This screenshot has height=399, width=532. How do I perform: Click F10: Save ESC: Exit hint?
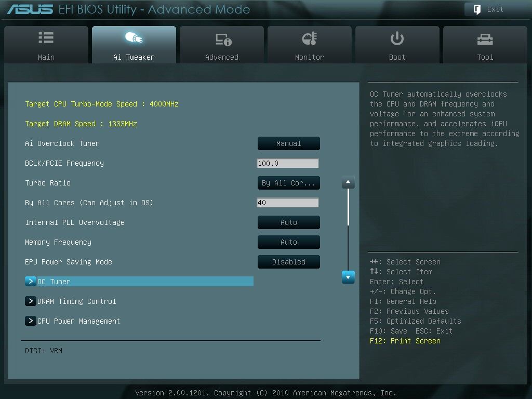(x=411, y=331)
